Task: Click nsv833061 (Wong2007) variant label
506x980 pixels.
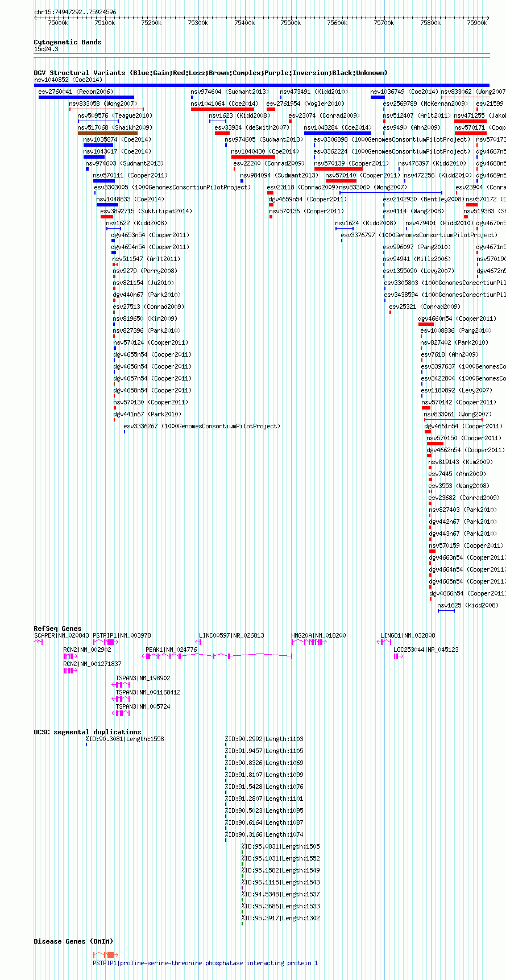Action: pyautogui.click(x=458, y=414)
